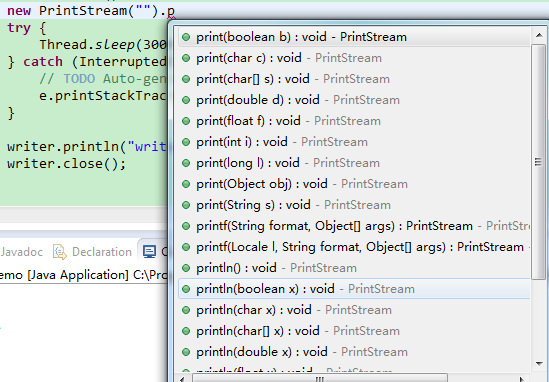Image resolution: width=549 pixels, height=382 pixels.
Task: Click green icon next to print(String s)
Action: [x=186, y=205]
